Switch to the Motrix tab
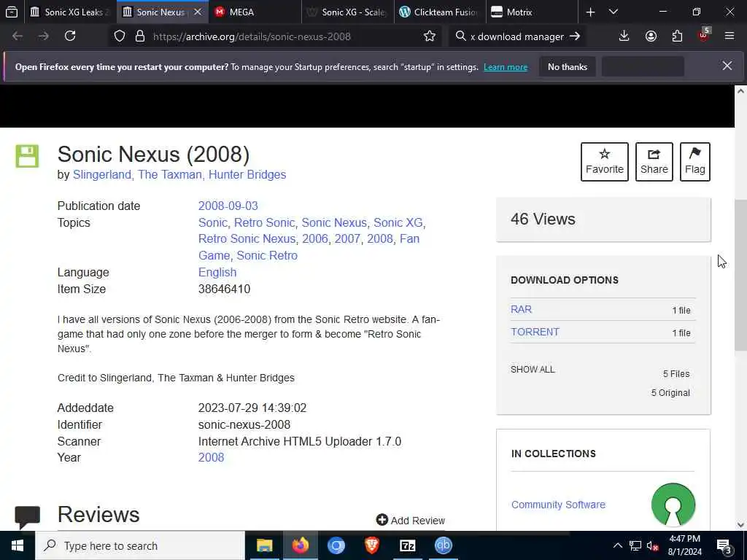Image resolution: width=747 pixels, height=560 pixels. 532,12
